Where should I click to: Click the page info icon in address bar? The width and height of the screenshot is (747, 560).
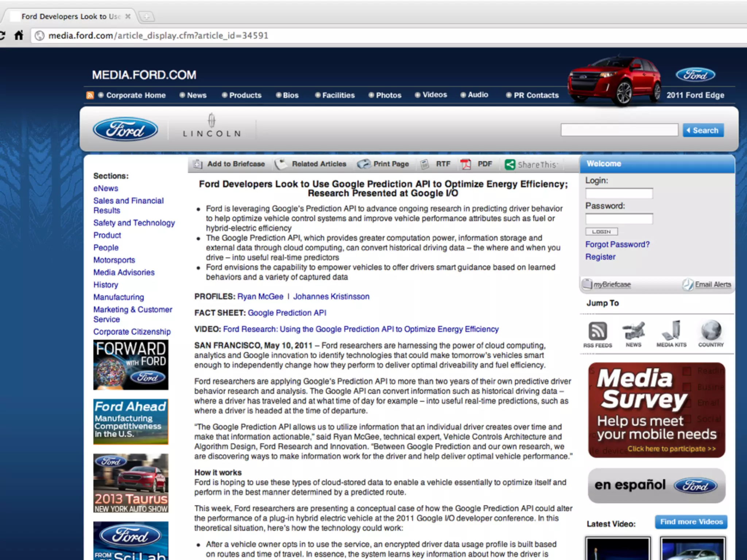(39, 35)
